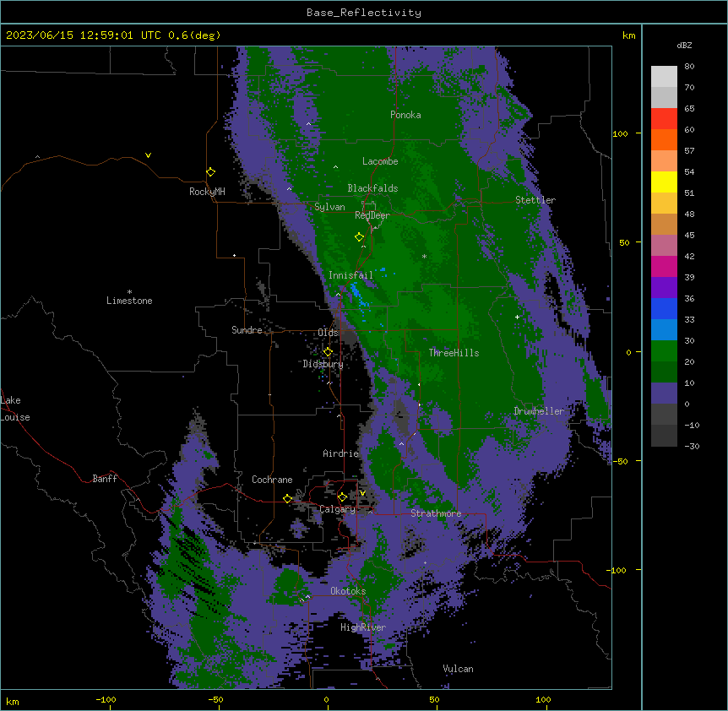
Task: Click the yellow diamond marker above RockyMH
Action: point(211,172)
